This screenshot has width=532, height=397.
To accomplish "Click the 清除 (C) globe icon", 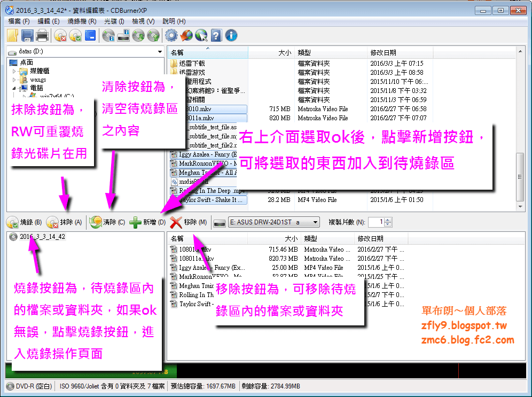I will 96,222.
